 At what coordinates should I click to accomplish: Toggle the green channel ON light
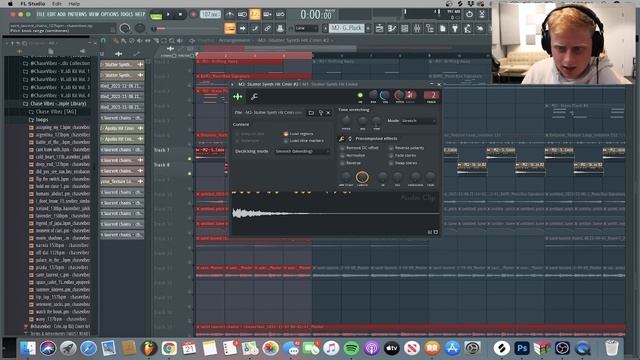click(360, 95)
